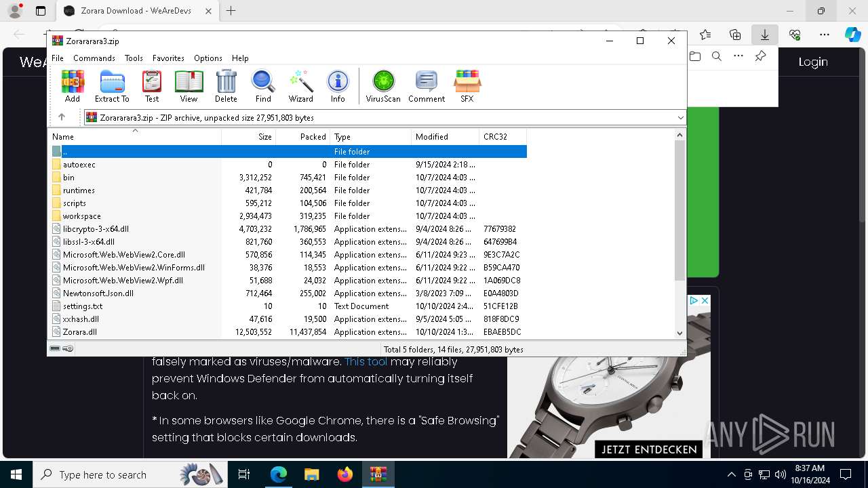The width and height of the screenshot is (868, 488).
Task: Expand the archive path dropdown
Action: [x=681, y=117]
